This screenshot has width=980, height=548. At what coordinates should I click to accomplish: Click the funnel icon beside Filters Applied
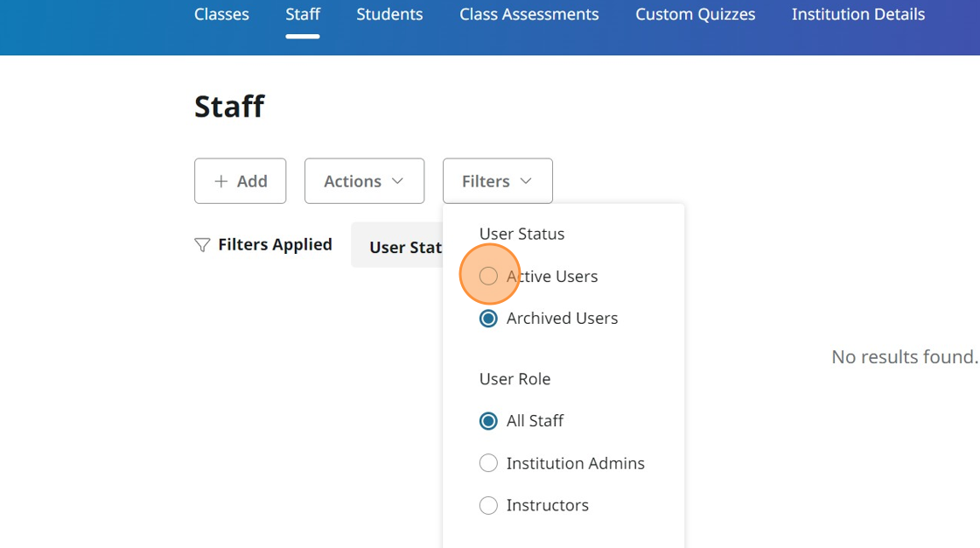click(x=202, y=245)
